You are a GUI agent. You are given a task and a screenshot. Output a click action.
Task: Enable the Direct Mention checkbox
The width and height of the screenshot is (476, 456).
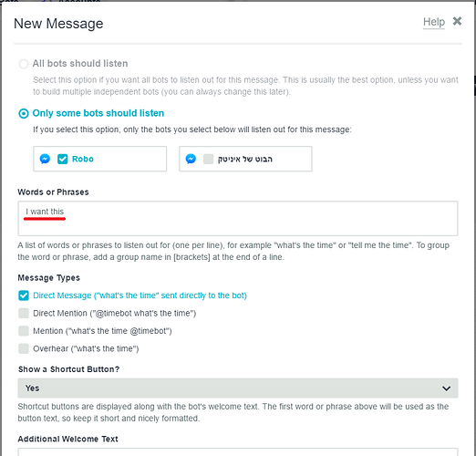pos(24,313)
